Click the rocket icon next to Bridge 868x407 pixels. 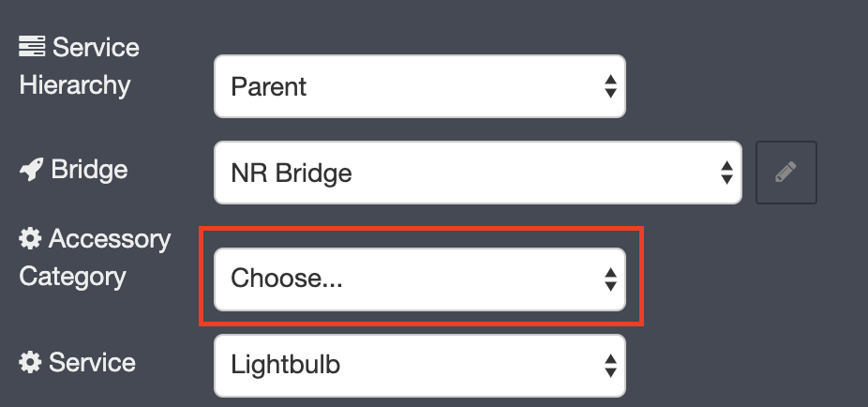tap(31, 170)
